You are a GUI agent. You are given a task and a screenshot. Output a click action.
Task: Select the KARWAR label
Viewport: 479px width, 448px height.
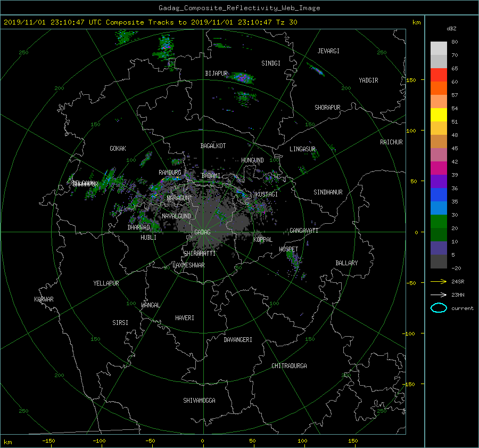tap(44, 299)
